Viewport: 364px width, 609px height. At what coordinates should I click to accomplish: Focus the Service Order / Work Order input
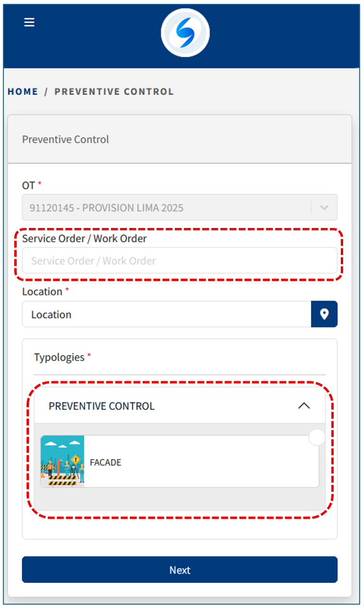pyautogui.click(x=179, y=261)
